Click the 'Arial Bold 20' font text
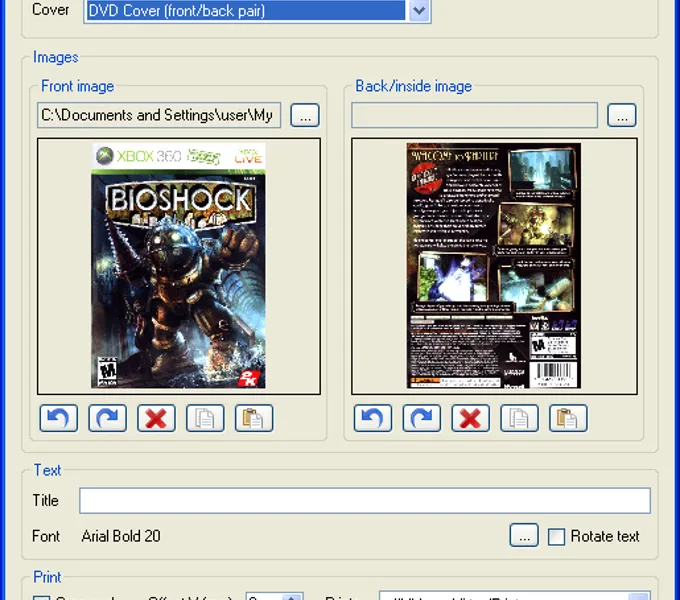This screenshot has width=680, height=600. [121, 536]
